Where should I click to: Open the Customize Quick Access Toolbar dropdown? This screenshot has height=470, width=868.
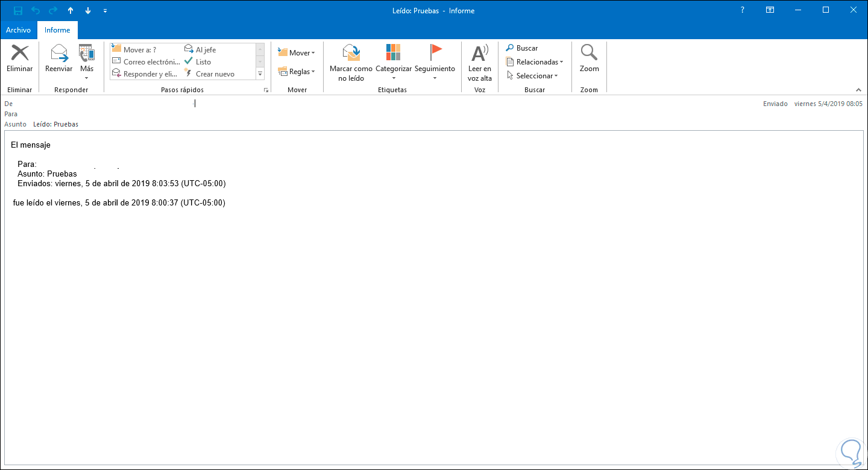[105, 11]
